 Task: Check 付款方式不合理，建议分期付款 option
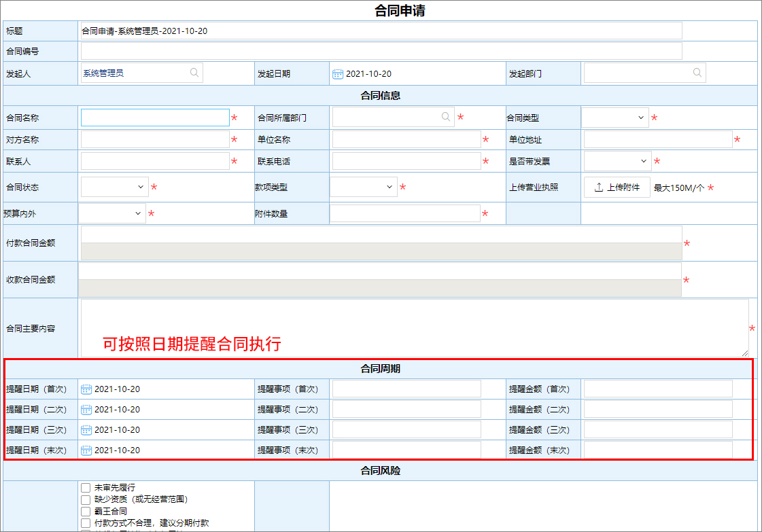pos(86,522)
